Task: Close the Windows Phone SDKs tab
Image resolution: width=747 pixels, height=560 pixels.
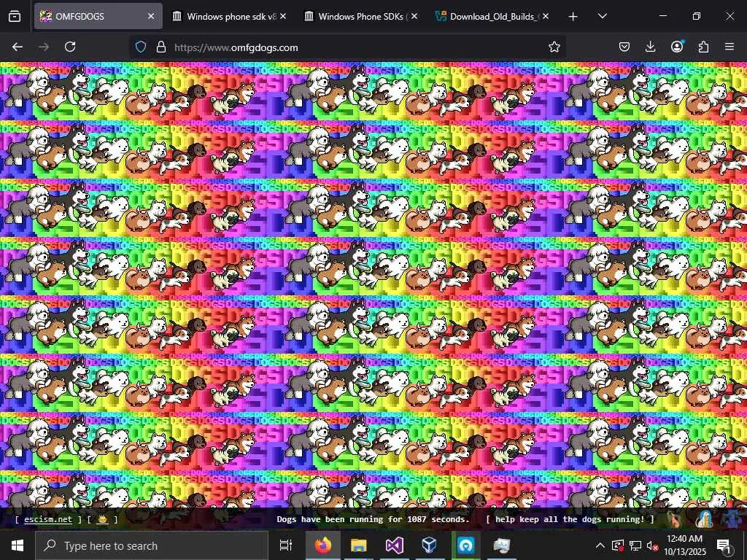Action: (414, 16)
